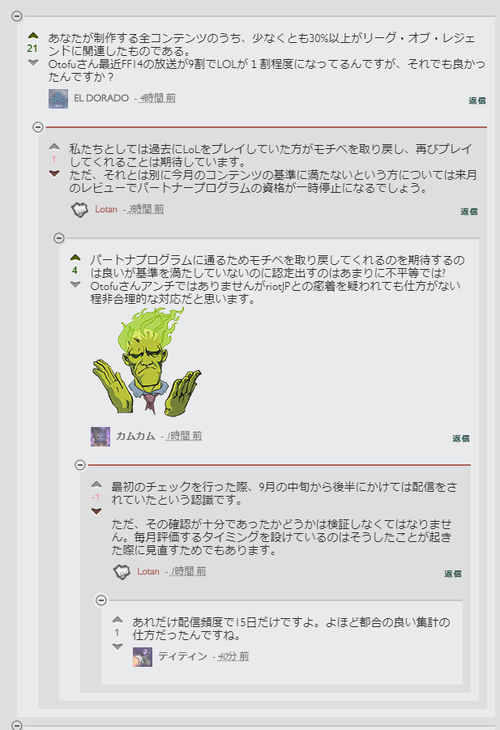Reply to カムカム's comment
Viewport: 500px width, 730px height.
[x=461, y=439]
